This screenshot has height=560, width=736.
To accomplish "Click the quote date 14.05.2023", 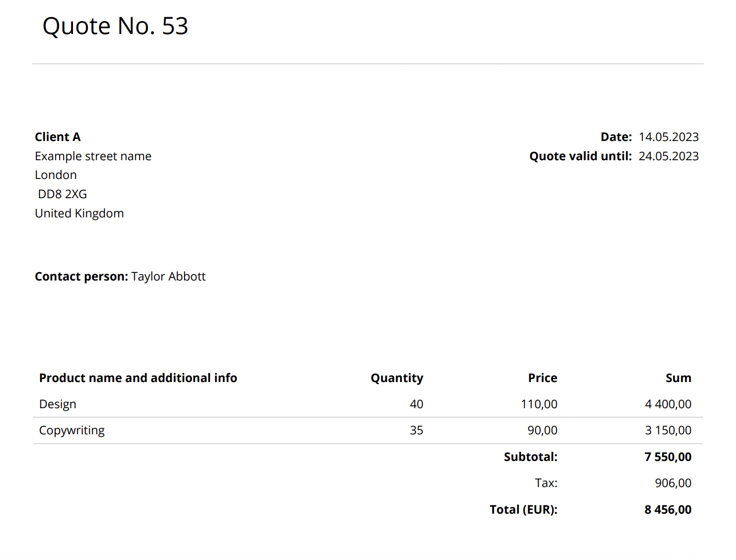I will click(x=669, y=137).
